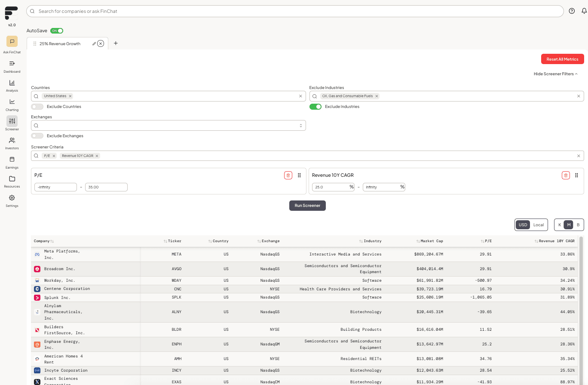The height and width of the screenshot is (385, 588).
Task: Delete the P/E criterion with trash icon
Action: pos(288,175)
